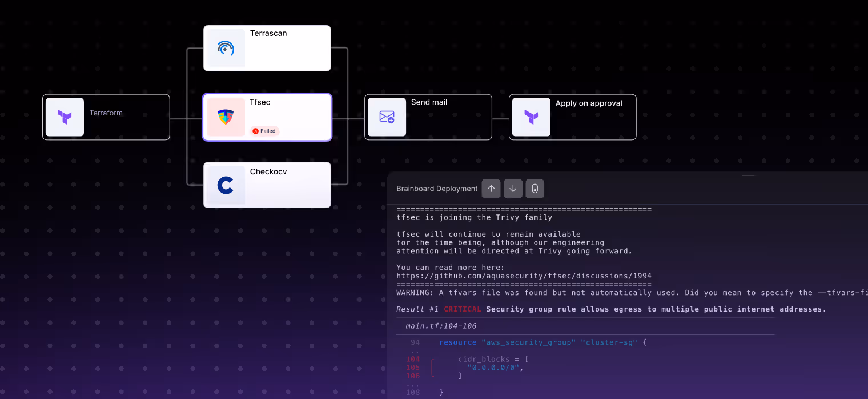Viewport: 868px width, 399px height.
Task: Click the CRITICAL severity label
Action: point(462,309)
